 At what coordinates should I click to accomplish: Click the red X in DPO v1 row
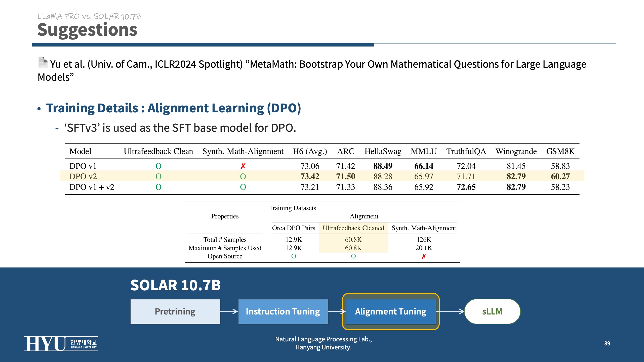pyautogui.click(x=243, y=166)
